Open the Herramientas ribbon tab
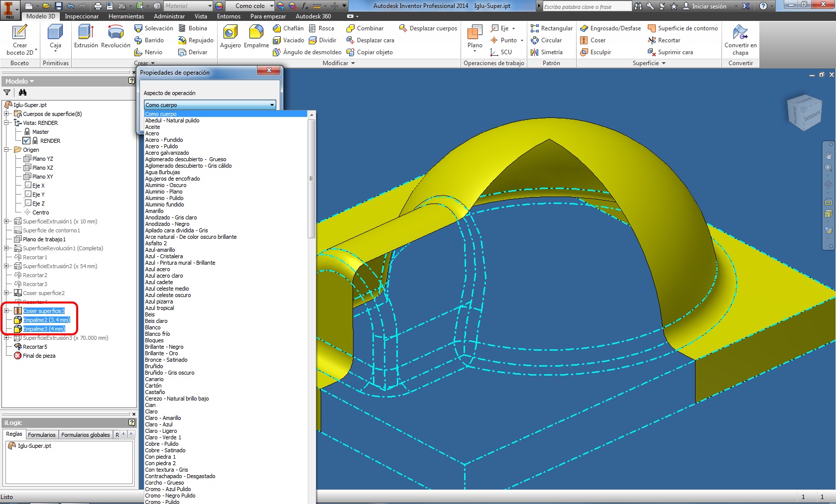The image size is (836, 504). [x=126, y=16]
